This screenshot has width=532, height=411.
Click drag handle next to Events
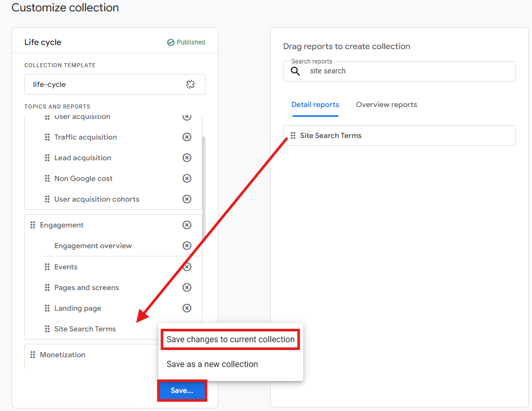(x=47, y=267)
